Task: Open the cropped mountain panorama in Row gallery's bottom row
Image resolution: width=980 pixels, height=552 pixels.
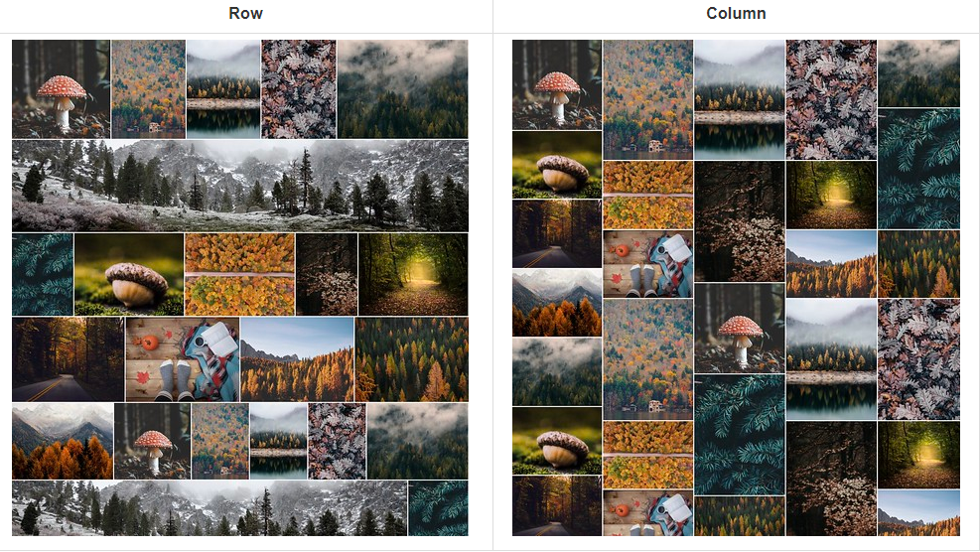Action: click(210, 508)
